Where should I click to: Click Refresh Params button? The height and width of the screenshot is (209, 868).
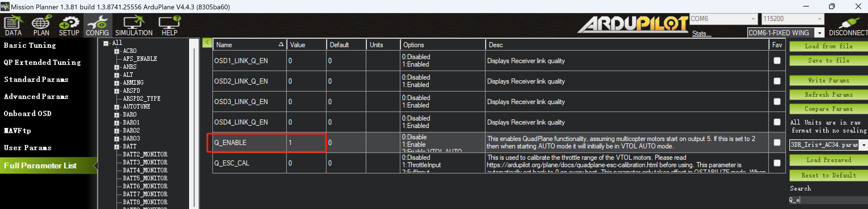click(x=829, y=94)
